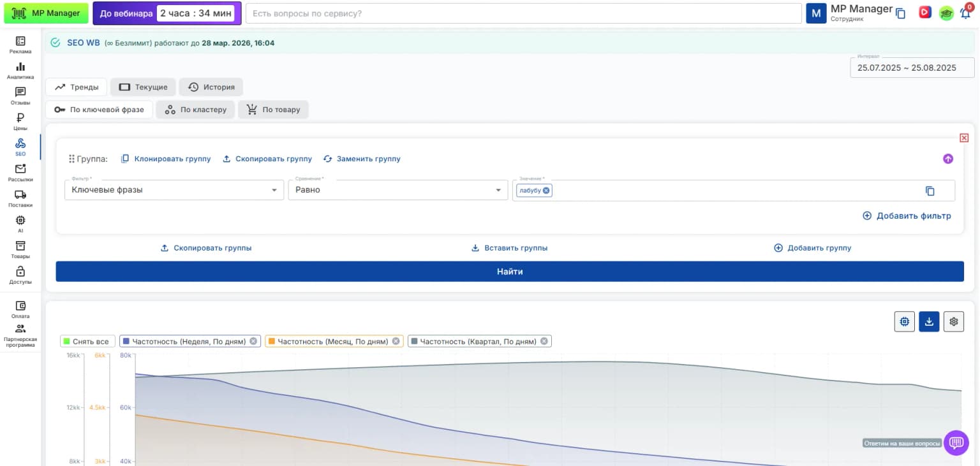Open the AI sidebar section

point(20,224)
